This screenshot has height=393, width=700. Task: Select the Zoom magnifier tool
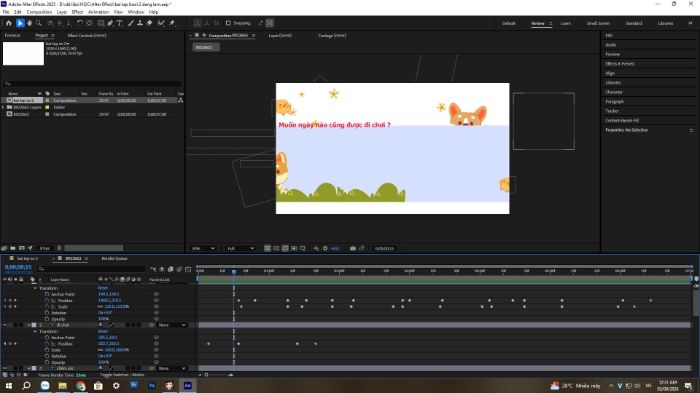click(39, 23)
